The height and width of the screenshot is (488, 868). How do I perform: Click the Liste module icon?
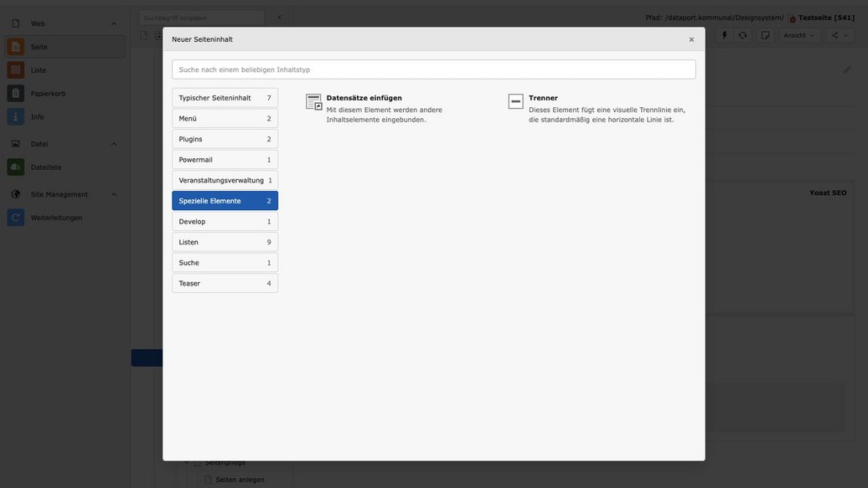pyautogui.click(x=16, y=70)
